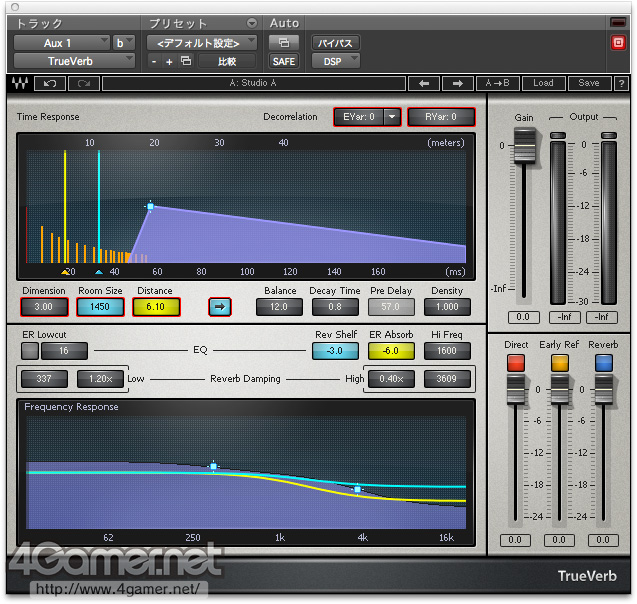637x604 pixels.
Task: Click the low damping ratio 1.20x field
Action: 100,379
